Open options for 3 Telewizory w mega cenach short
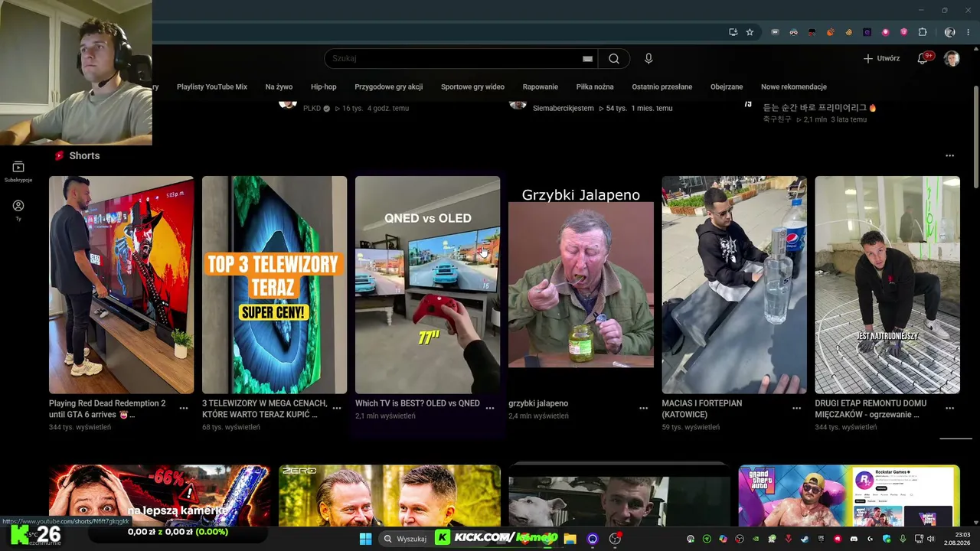Viewport: 980px width, 551px height. click(337, 409)
